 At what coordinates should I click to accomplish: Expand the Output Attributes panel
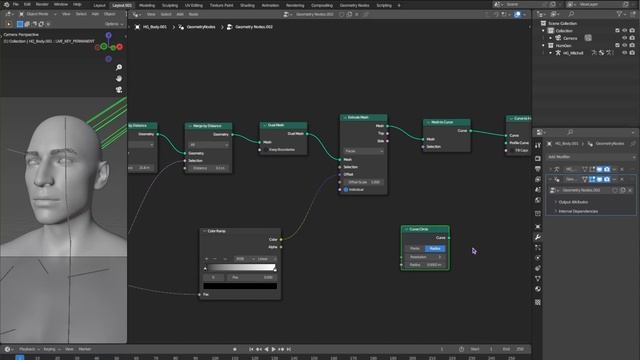pyautogui.click(x=573, y=202)
